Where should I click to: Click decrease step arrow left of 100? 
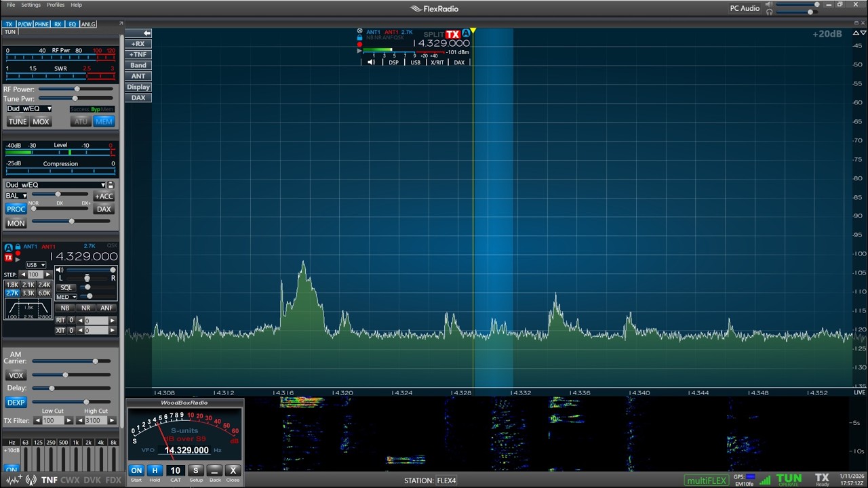click(x=22, y=274)
